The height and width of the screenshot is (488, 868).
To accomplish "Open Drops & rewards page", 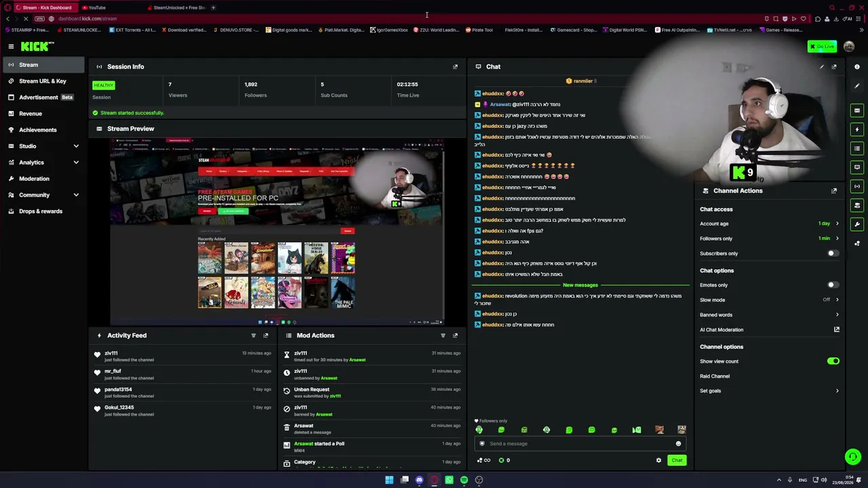I will [44, 211].
